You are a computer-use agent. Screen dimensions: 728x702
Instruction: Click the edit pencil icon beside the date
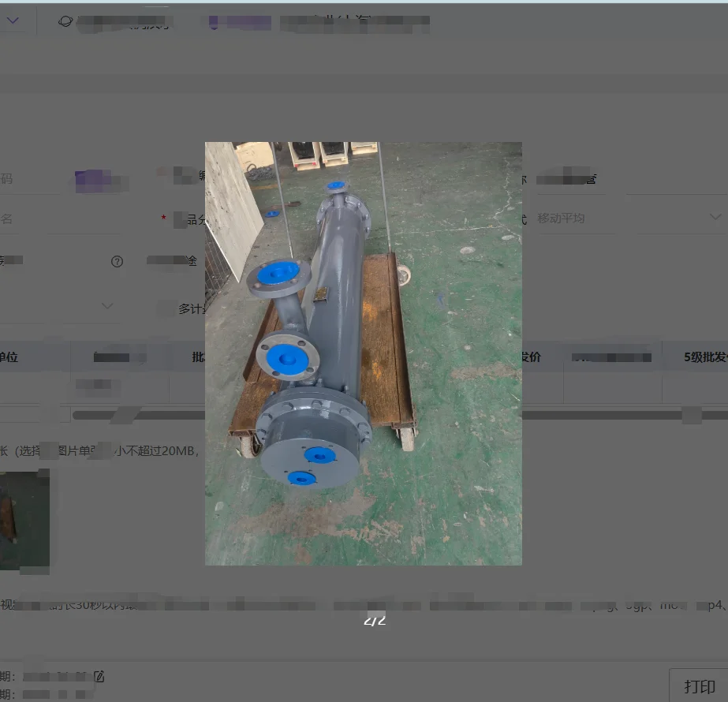coord(99,676)
